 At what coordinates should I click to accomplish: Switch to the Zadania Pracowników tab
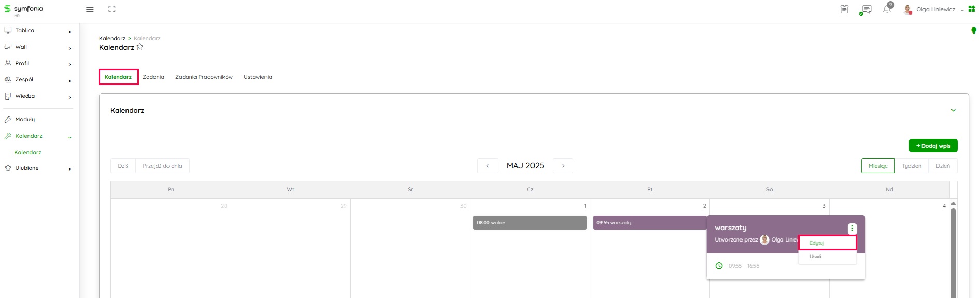(204, 77)
